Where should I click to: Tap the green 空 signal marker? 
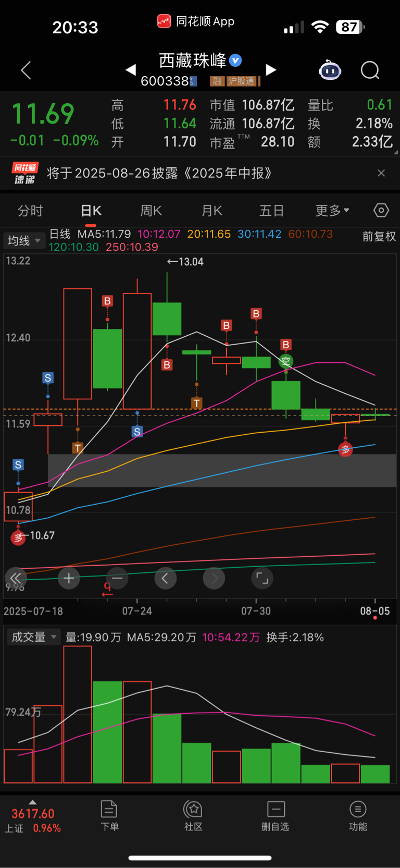pyautogui.click(x=285, y=361)
